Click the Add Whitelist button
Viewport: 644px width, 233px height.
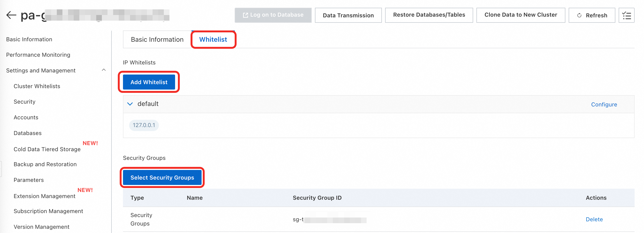pos(149,82)
